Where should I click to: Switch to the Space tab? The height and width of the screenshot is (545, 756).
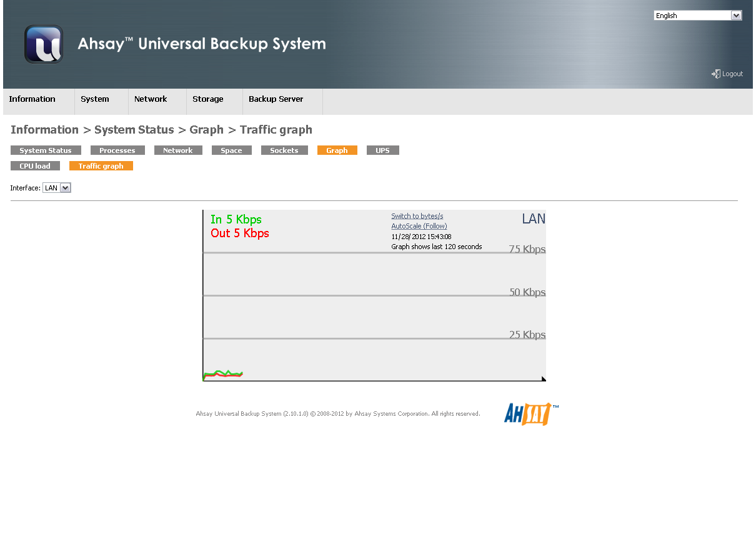click(231, 150)
